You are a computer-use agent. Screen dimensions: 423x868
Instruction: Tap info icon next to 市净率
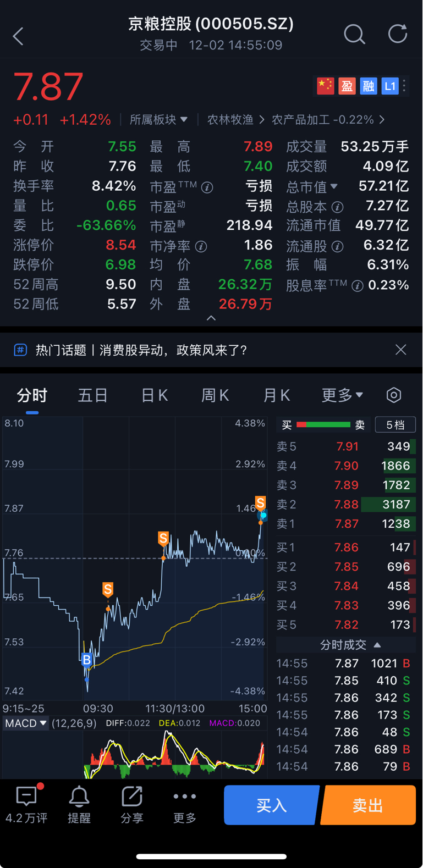point(201,246)
